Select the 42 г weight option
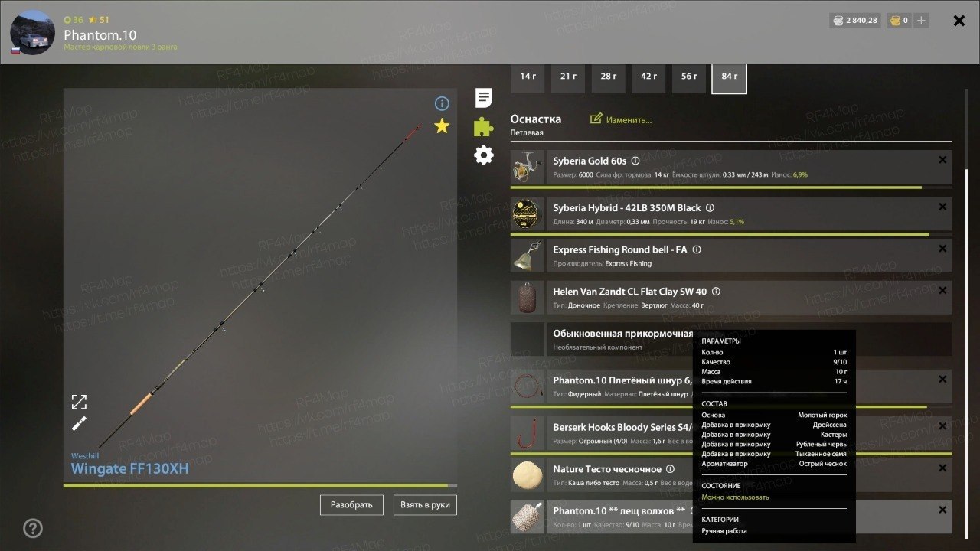The height and width of the screenshot is (551, 980). click(x=648, y=77)
